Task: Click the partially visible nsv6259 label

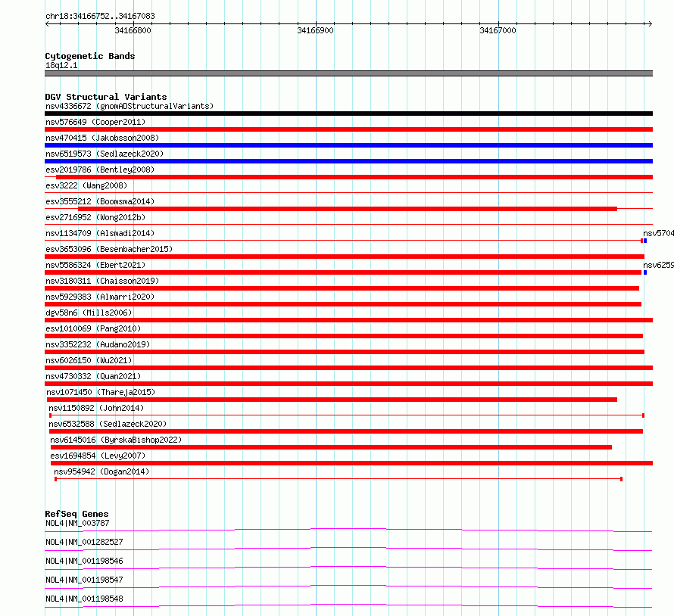Action: [658, 265]
